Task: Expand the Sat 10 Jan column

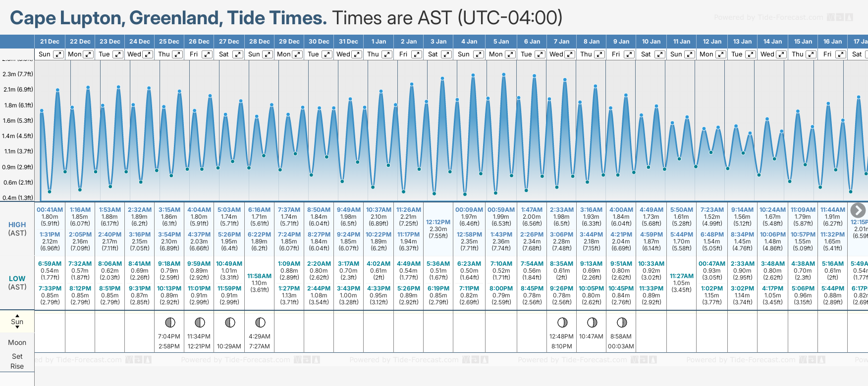Action: tap(660, 54)
